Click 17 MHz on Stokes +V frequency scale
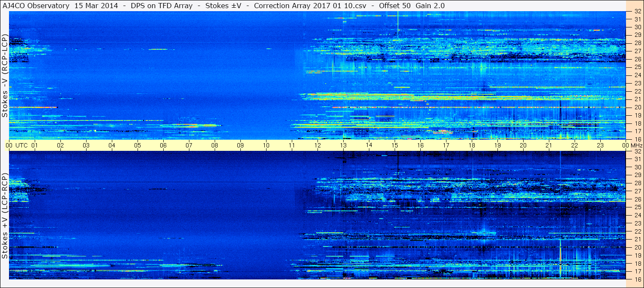The width and height of the screenshot is (644, 288). click(x=638, y=271)
